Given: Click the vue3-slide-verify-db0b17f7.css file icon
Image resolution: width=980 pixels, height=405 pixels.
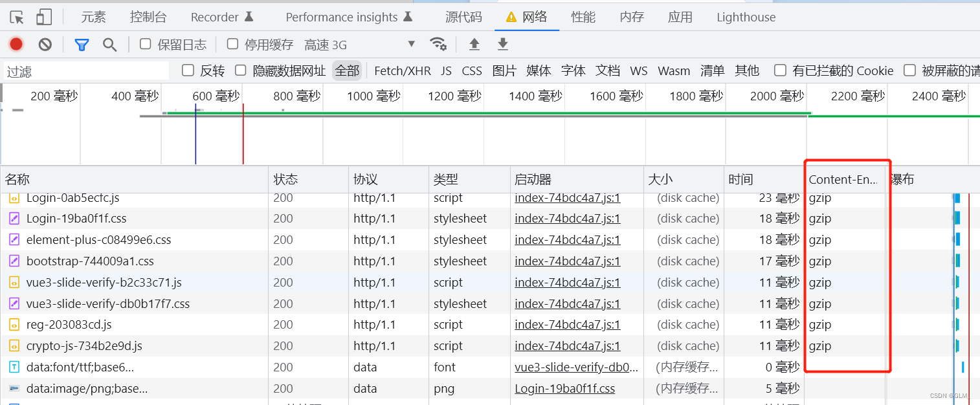Looking at the screenshot, I should [x=14, y=303].
